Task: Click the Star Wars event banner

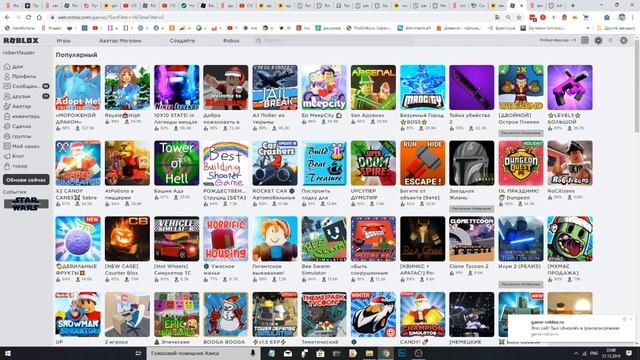Action: pos(26,204)
